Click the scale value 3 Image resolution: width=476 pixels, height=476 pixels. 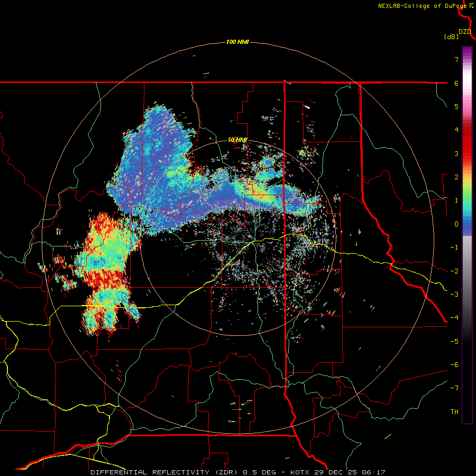pos(456,153)
